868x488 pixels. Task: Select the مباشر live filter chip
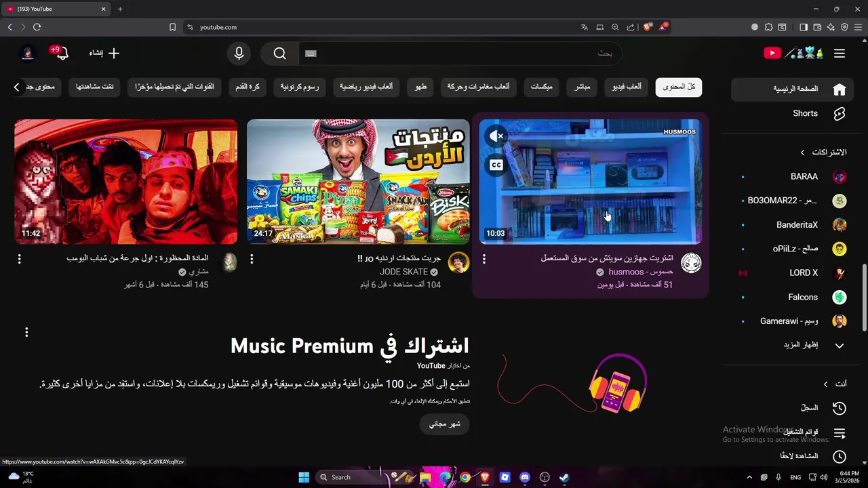click(x=582, y=87)
